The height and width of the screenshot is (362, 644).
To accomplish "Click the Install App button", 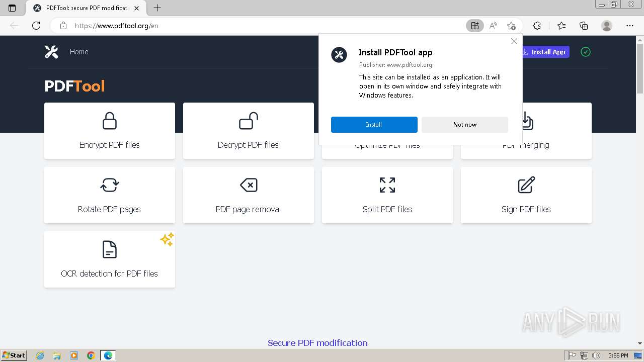I will tap(546, 52).
